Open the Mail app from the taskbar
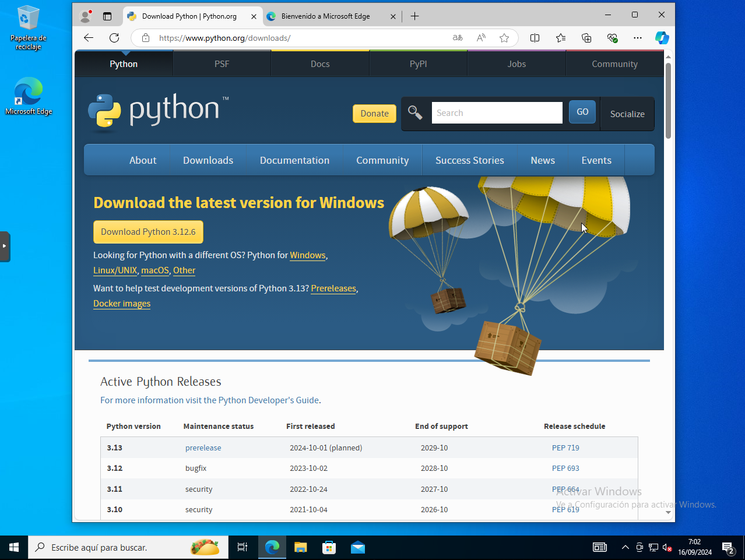Screen dimensions: 745x560 coord(358,547)
